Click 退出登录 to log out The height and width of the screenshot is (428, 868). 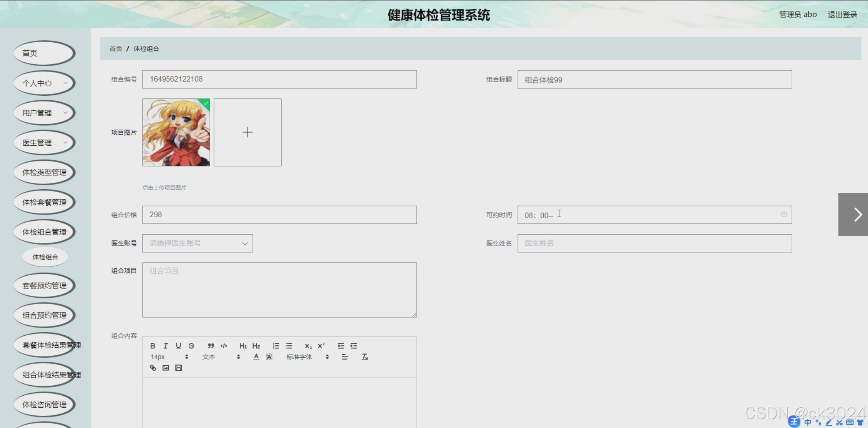[x=842, y=15]
